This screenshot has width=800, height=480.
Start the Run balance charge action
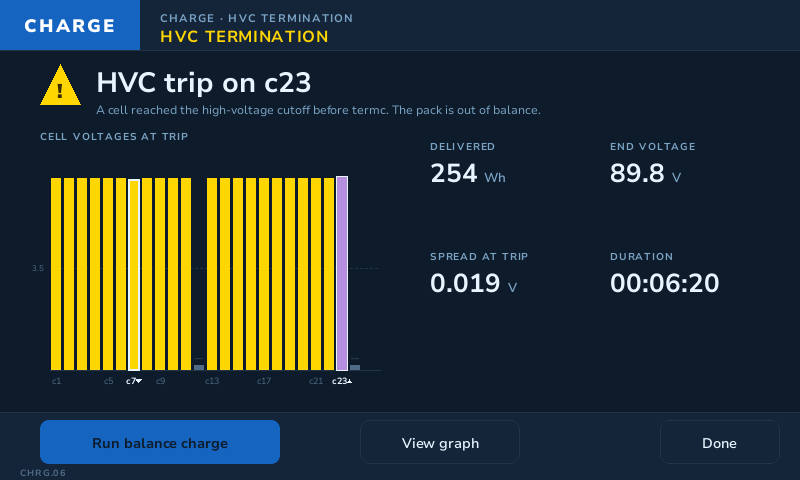pyautogui.click(x=160, y=442)
